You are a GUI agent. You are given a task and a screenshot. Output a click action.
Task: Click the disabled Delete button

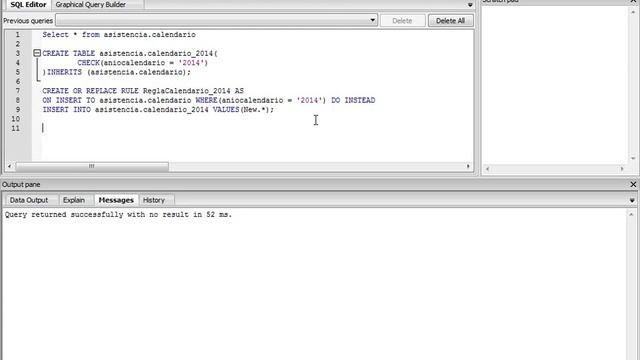point(402,20)
